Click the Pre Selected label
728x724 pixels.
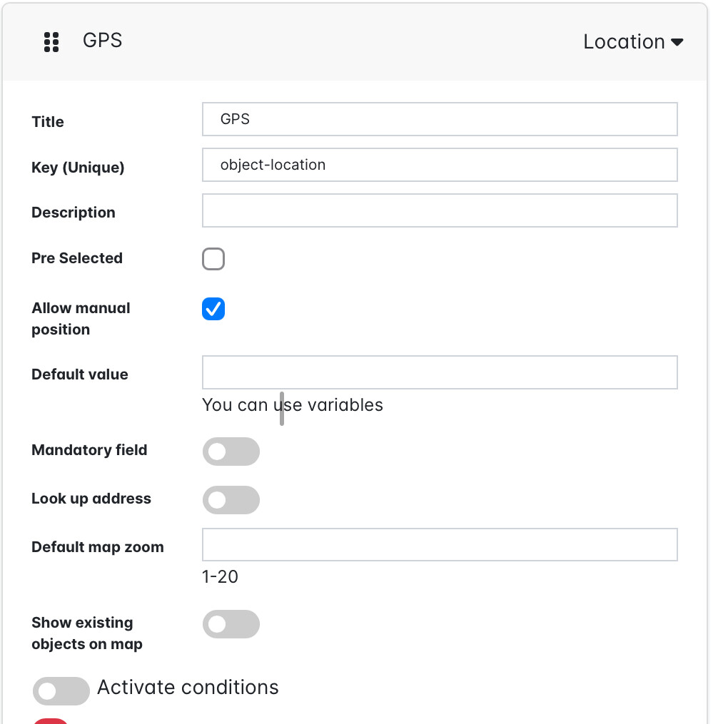[77, 258]
